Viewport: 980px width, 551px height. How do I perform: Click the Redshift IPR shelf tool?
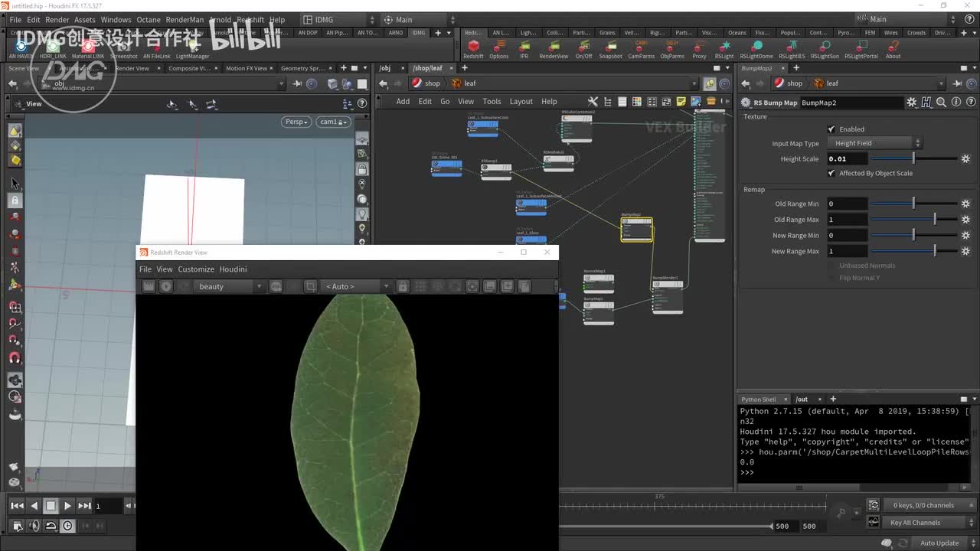point(524,47)
